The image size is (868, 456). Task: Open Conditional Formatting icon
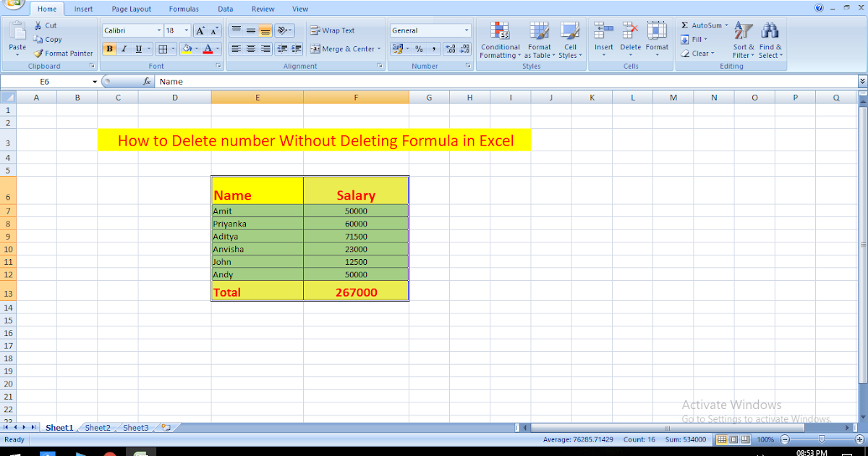500,31
